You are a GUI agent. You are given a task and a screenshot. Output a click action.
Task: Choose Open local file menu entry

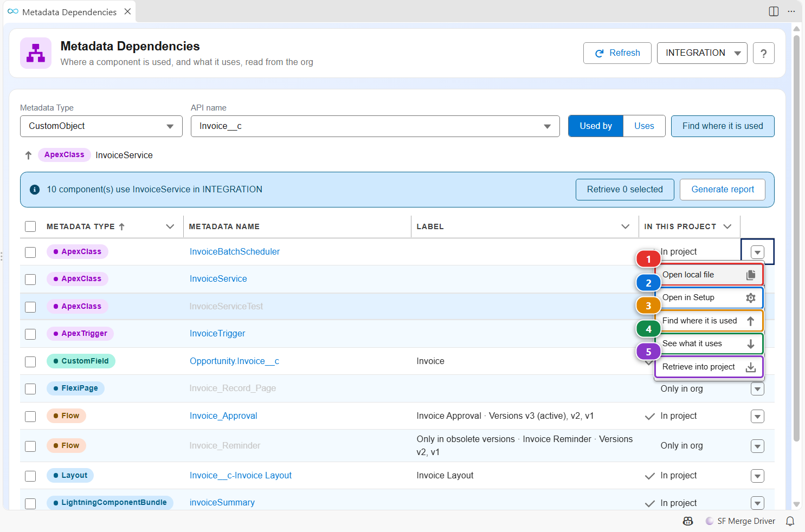[x=709, y=275]
